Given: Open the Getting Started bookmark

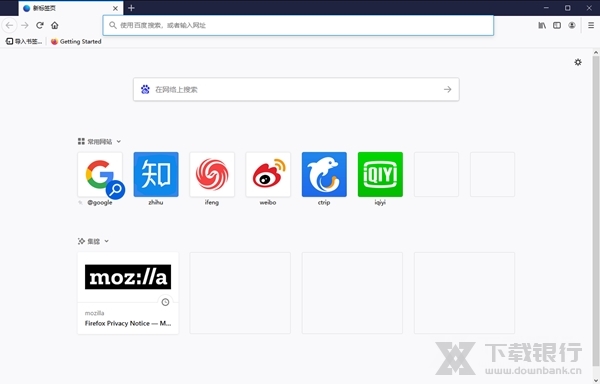Looking at the screenshot, I should pos(76,41).
